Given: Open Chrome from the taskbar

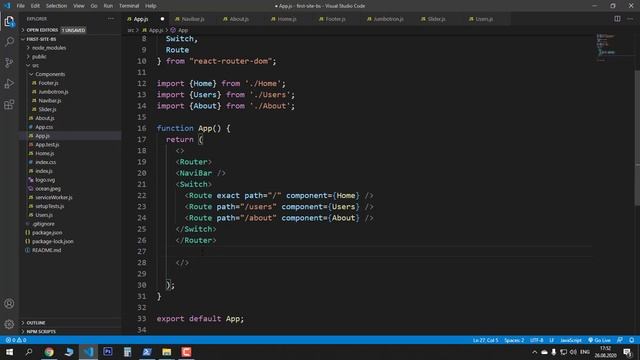Looking at the screenshot, I should [x=49, y=352].
